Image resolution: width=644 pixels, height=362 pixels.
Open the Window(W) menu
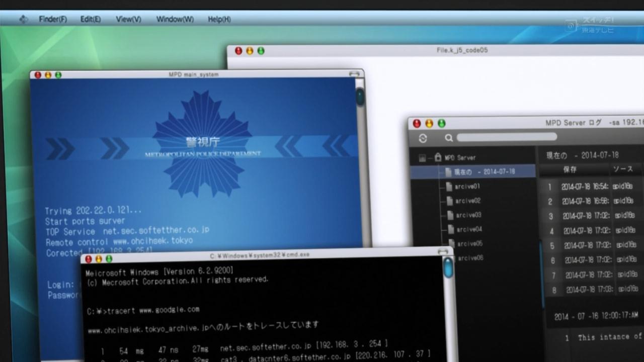tap(175, 20)
